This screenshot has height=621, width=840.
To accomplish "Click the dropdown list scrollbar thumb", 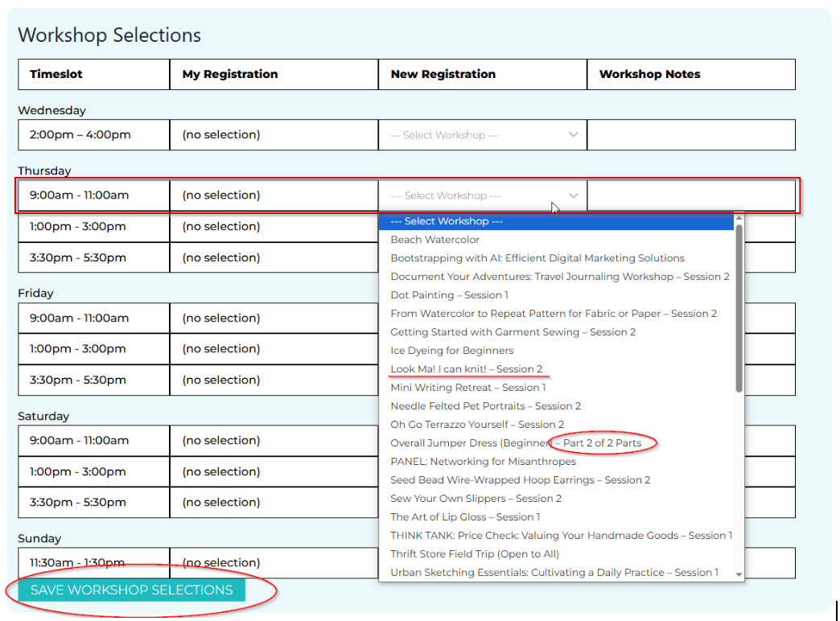I will [739, 308].
